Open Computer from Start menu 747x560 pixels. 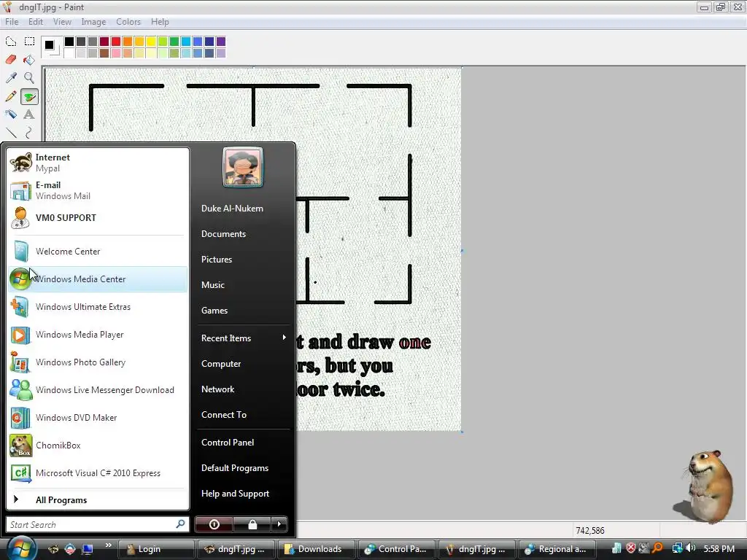[244, 364]
